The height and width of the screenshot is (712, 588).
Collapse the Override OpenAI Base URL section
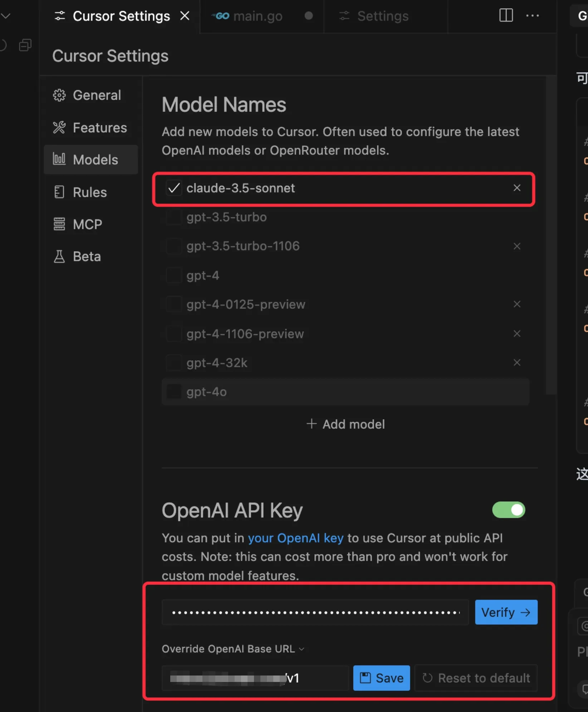[302, 649]
